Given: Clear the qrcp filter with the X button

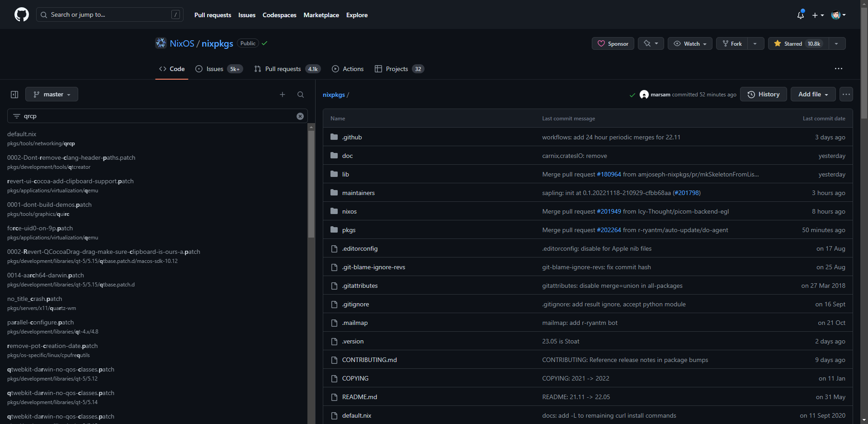Looking at the screenshot, I should click(300, 116).
